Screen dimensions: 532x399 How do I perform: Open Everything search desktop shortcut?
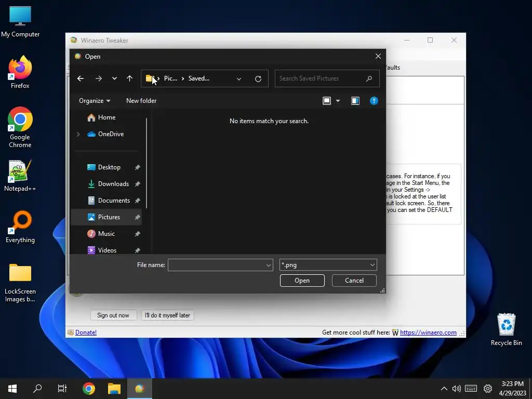pyautogui.click(x=20, y=227)
